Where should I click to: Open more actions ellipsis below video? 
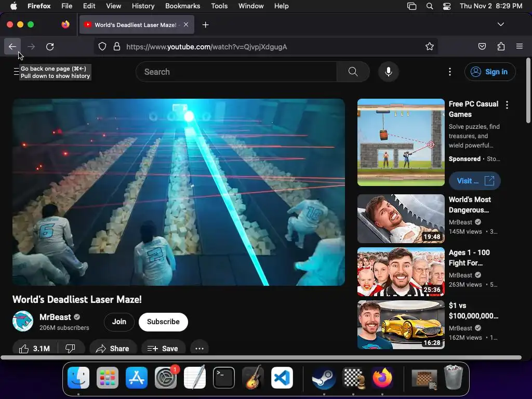click(199, 349)
